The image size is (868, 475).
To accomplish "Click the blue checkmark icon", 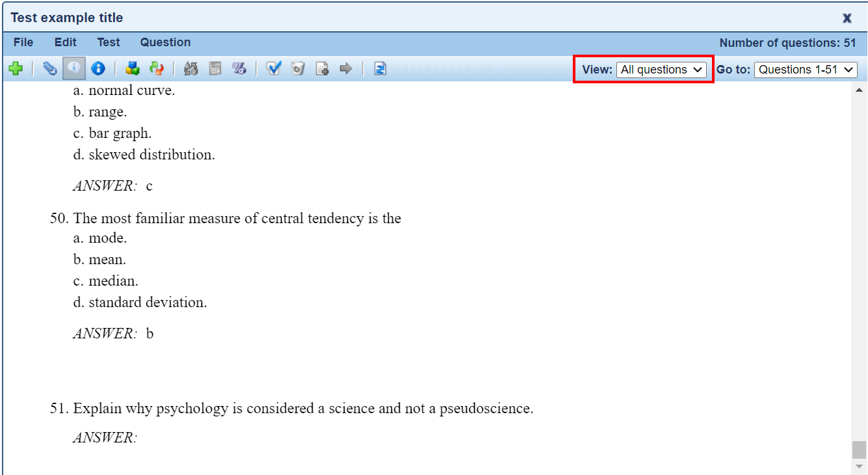I will click(274, 68).
